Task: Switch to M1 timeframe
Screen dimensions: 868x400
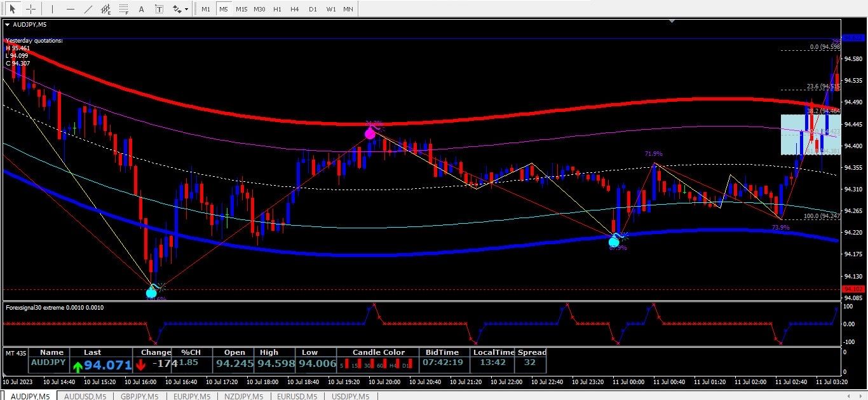Action: click(x=205, y=9)
